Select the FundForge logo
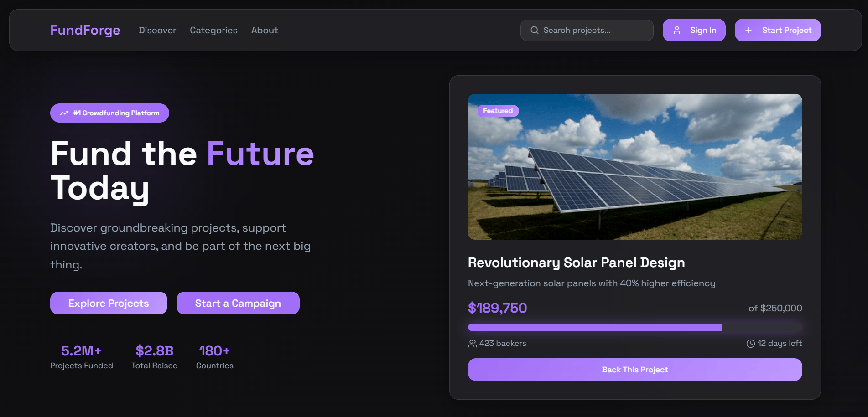This screenshot has width=868, height=417. click(x=85, y=30)
